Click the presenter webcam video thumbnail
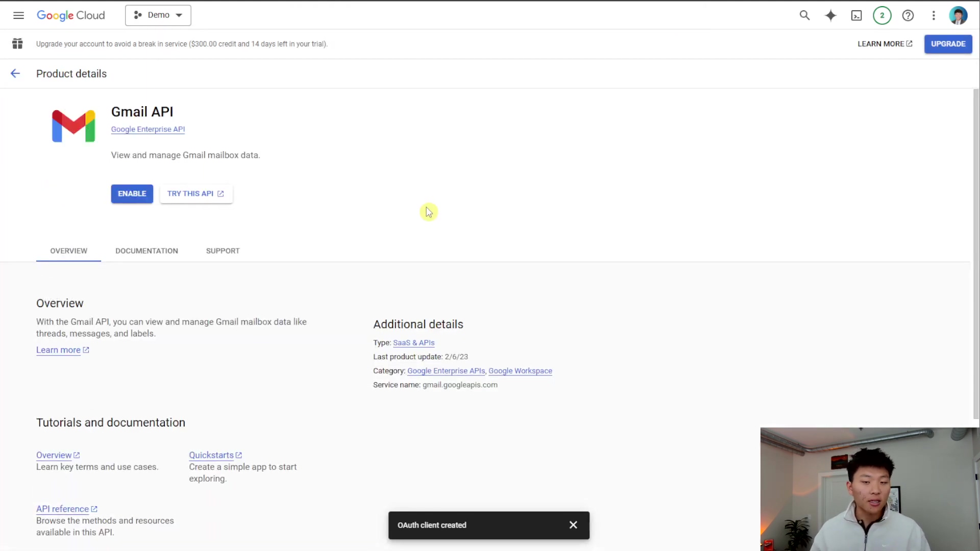The image size is (980, 551). pos(870,489)
